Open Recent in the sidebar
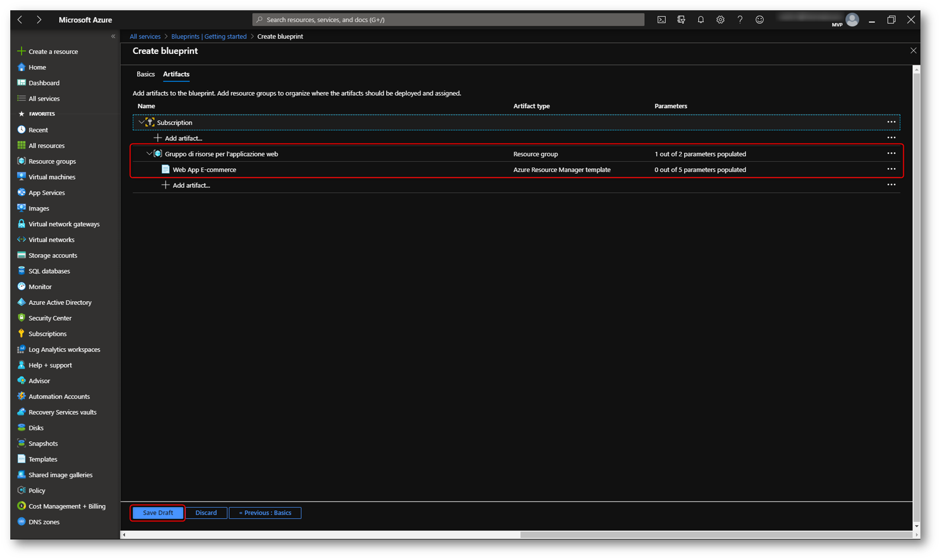The image size is (941, 560). click(38, 130)
